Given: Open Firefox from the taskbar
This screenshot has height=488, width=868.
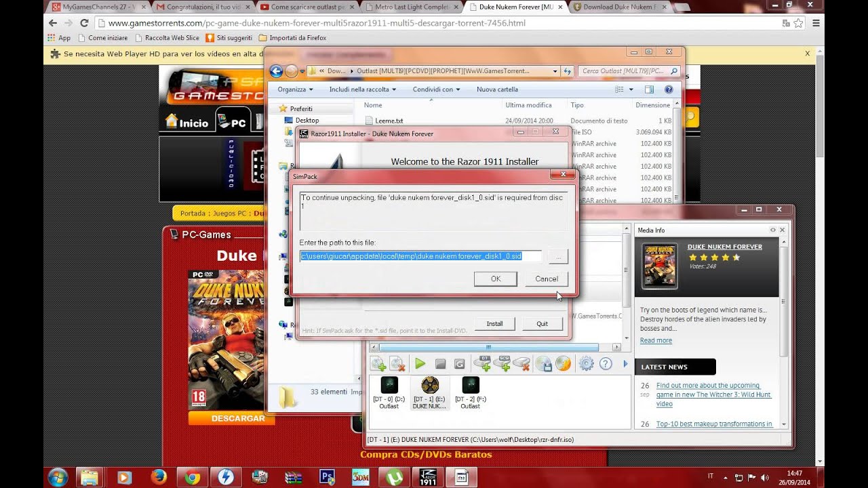Looking at the screenshot, I should tap(159, 477).
